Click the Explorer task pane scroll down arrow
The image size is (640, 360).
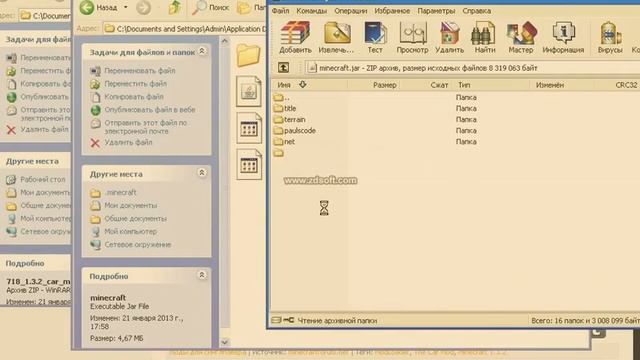(x=224, y=342)
